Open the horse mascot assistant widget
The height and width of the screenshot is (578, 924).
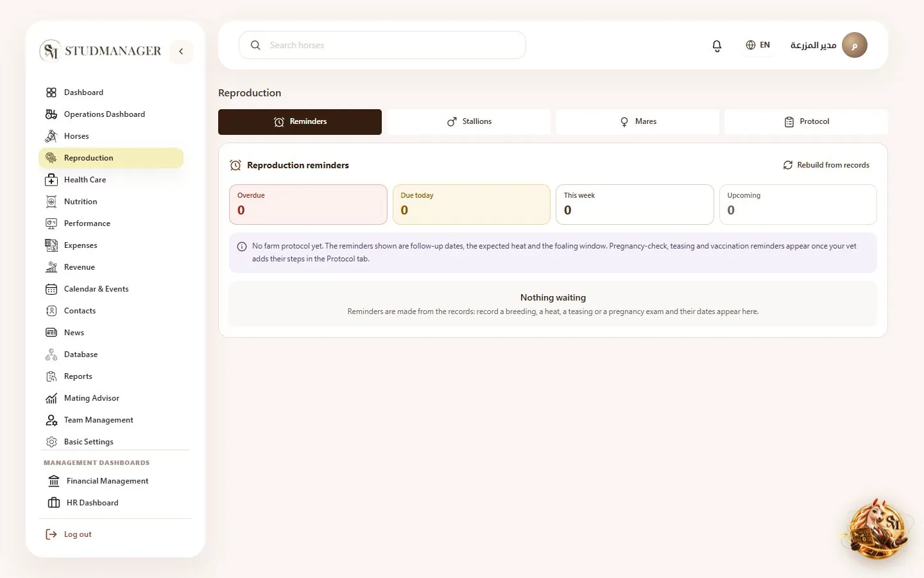tap(877, 529)
